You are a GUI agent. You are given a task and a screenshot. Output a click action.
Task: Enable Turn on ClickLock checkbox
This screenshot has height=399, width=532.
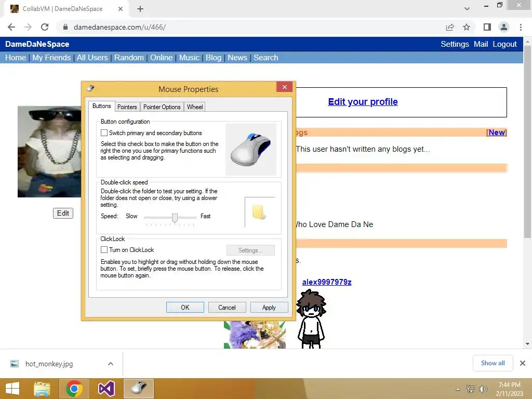[104, 250]
